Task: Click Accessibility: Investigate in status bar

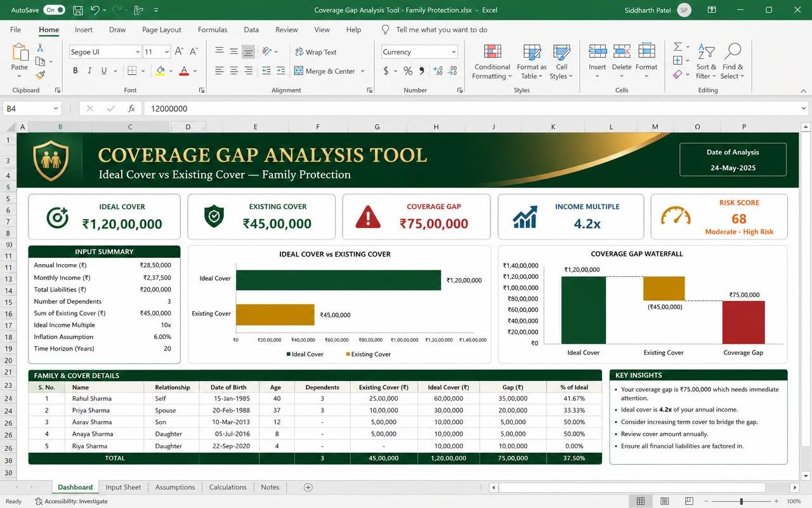Action: tap(71, 501)
